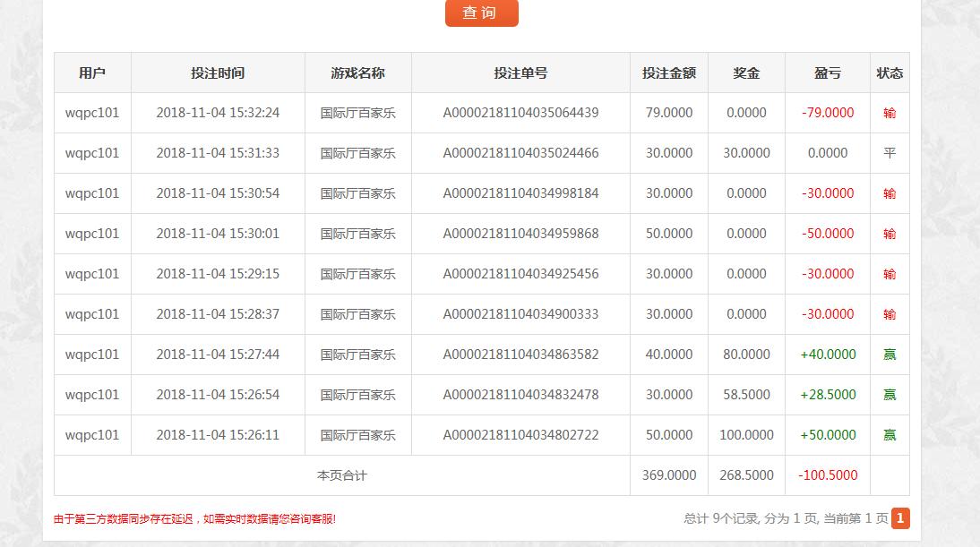Screen dimensions: 980x547
Task: Click the timestamp 2018-11-04 15:30:01
Action: pyautogui.click(x=218, y=234)
